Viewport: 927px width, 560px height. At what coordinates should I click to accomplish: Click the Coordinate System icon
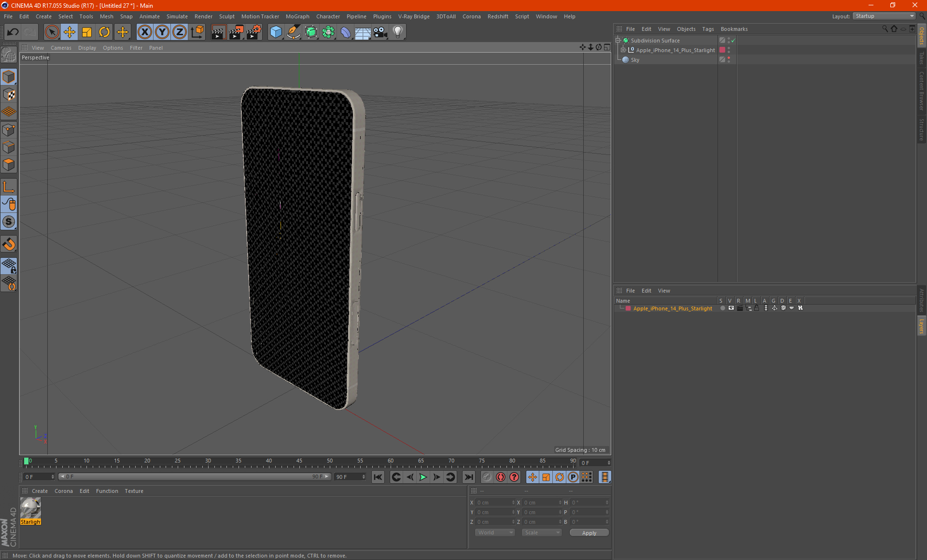[x=197, y=32]
